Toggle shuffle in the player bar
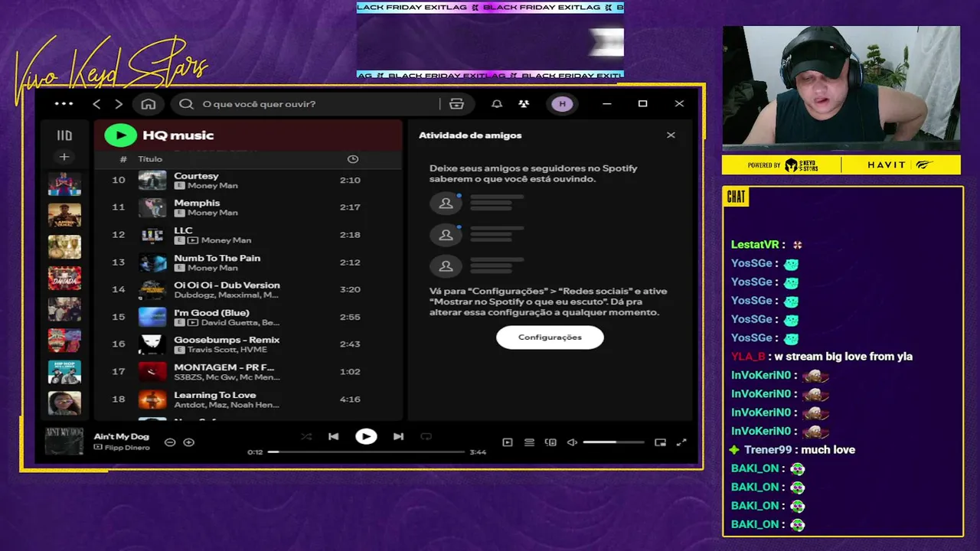Image resolution: width=980 pixels, height=551 pixels. click(306, 437)
